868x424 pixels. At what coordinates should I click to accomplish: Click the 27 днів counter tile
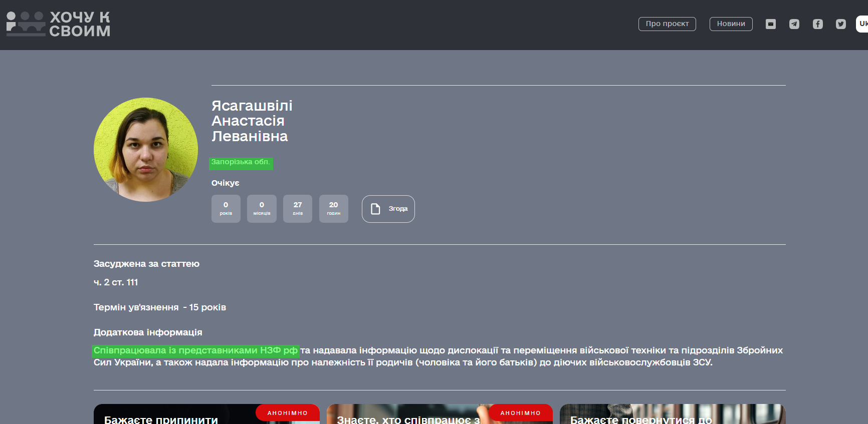(298, 209)
